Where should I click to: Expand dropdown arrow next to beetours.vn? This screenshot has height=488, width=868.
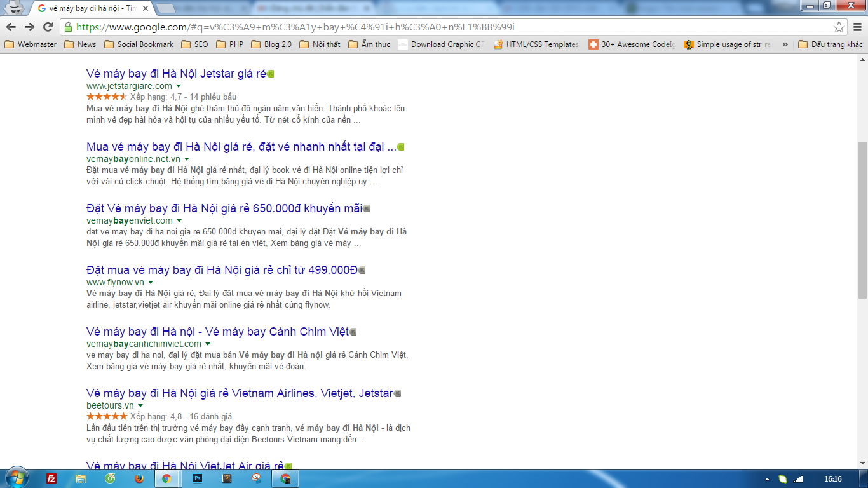[x=140, y=405]
